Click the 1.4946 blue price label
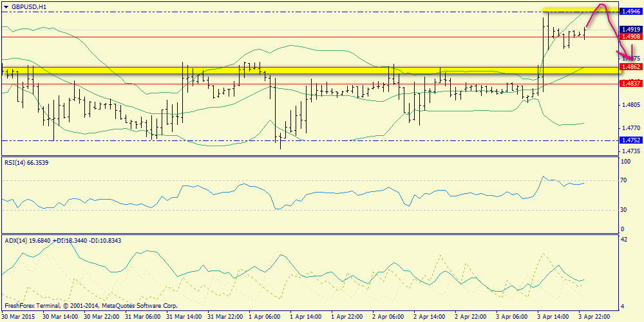The height and width of the screenshot is (322, 644). point(630,12)
